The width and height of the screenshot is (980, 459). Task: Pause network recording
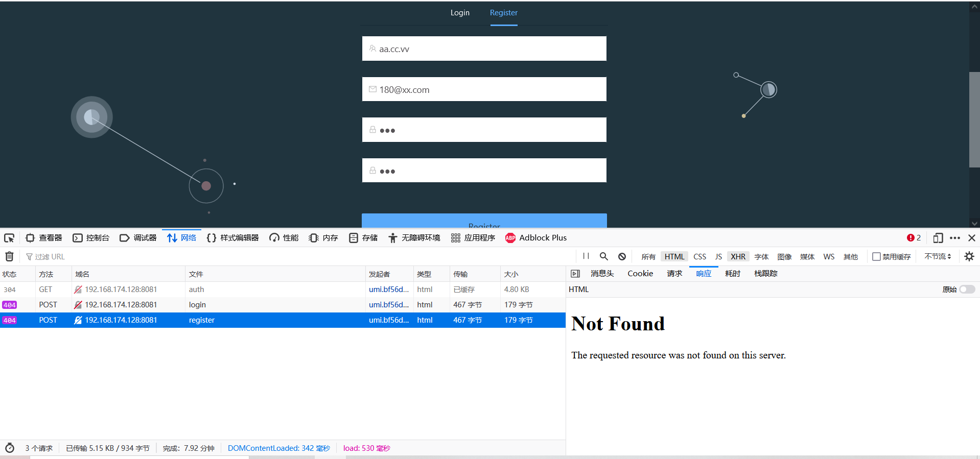[x=586, y=256]
